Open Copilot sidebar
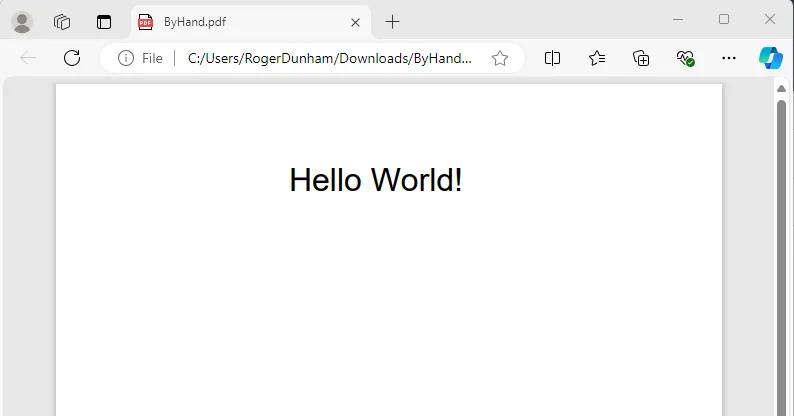The width and height of the screenshot is (794, 416). [771, 58]
